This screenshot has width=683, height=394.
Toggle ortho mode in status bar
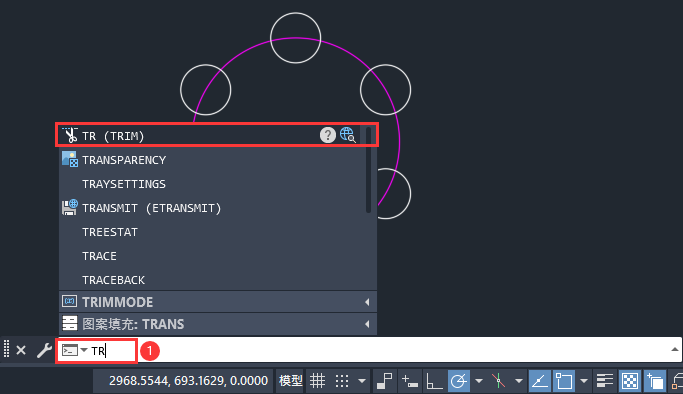(434, 381)
